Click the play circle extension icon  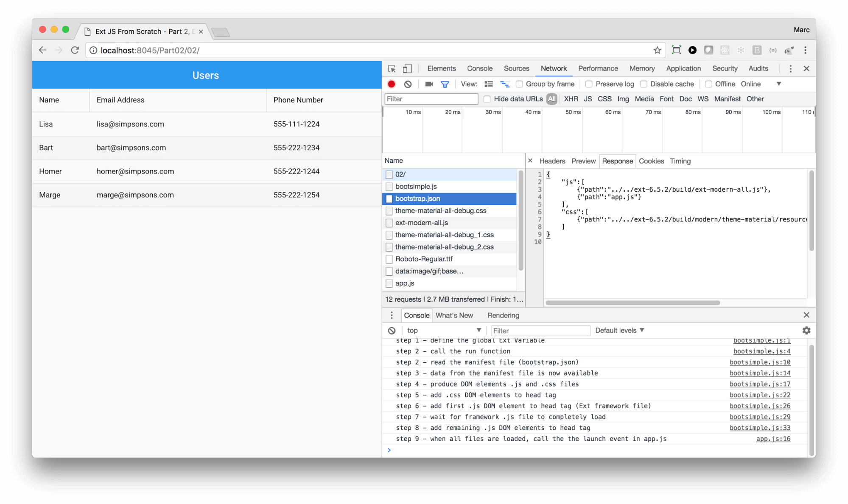(692, 50)
